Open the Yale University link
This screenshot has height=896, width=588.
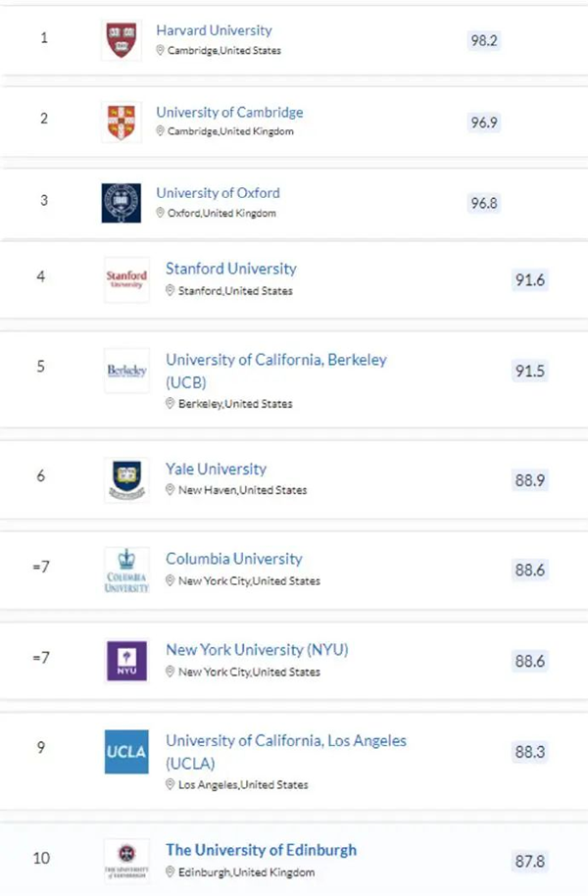click(x=216, y=470)
